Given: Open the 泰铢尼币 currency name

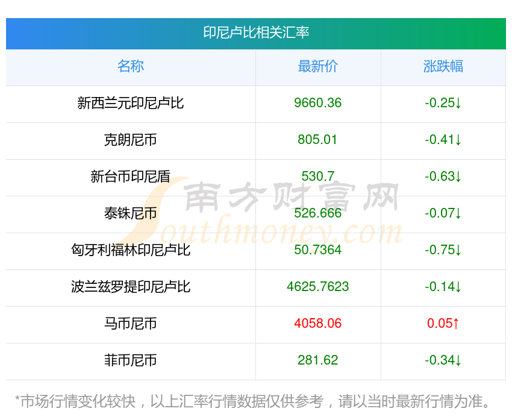Looking at the screenshot, I should (x=131, y=213).
